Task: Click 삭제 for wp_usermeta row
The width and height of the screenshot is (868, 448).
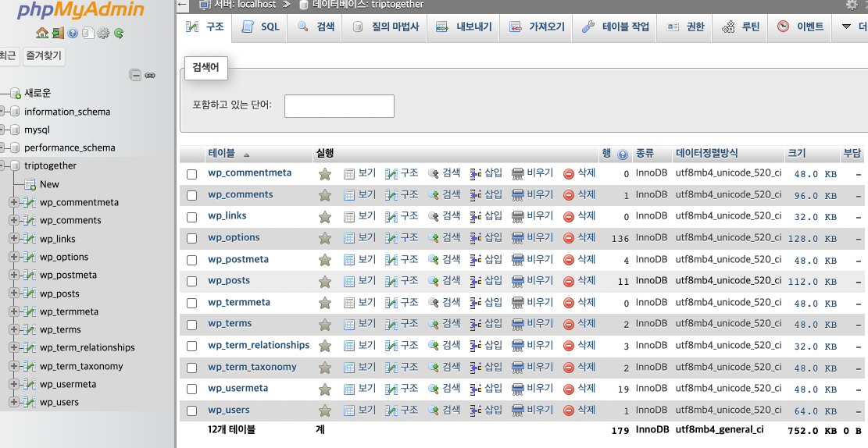Action: tap(579, 389)
